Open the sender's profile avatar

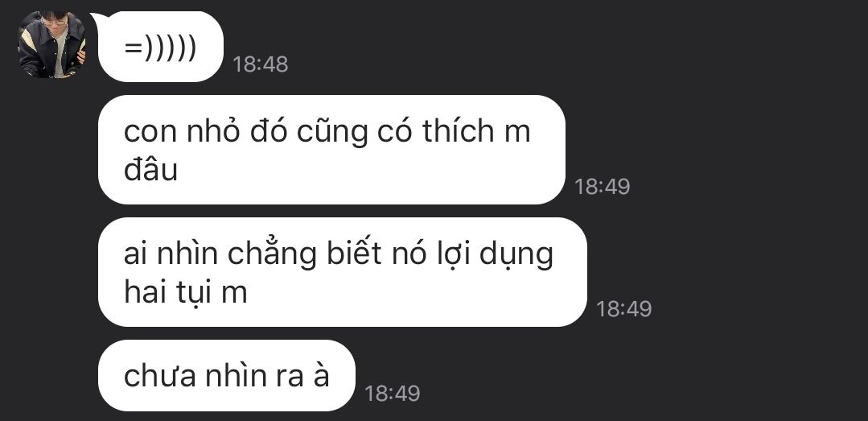[x=52, y=45]
